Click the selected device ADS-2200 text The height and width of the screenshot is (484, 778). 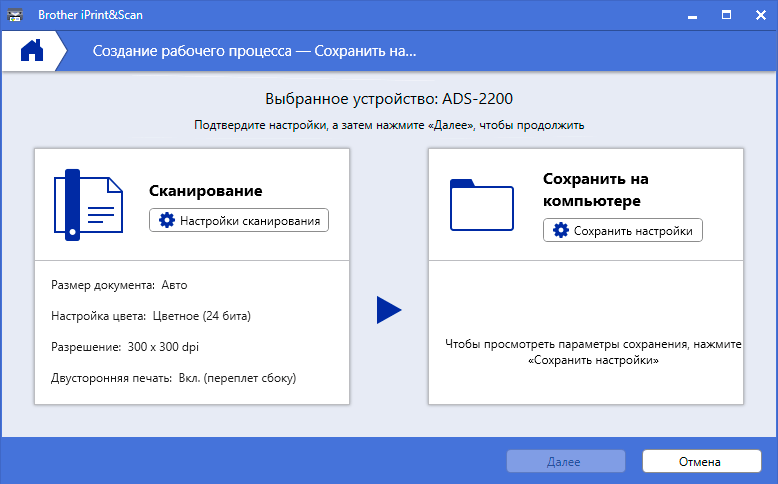pyautogui.click(x=389, y=100)
